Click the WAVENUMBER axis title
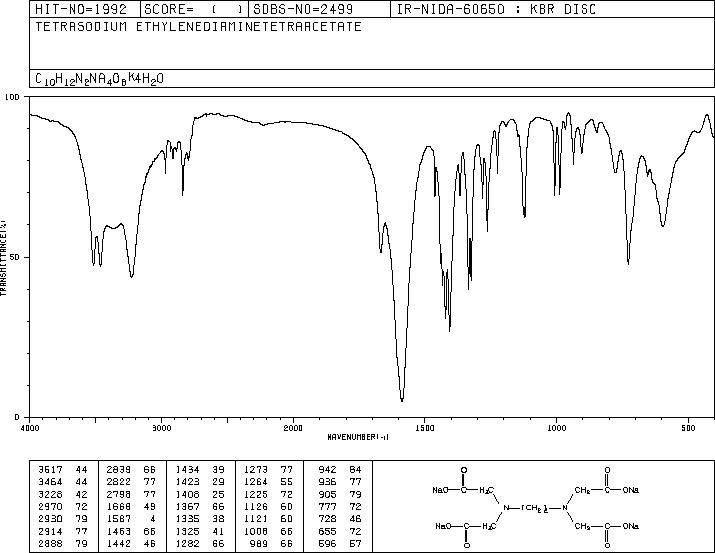This screenshot has width=715, height=553. pos(358,437)
